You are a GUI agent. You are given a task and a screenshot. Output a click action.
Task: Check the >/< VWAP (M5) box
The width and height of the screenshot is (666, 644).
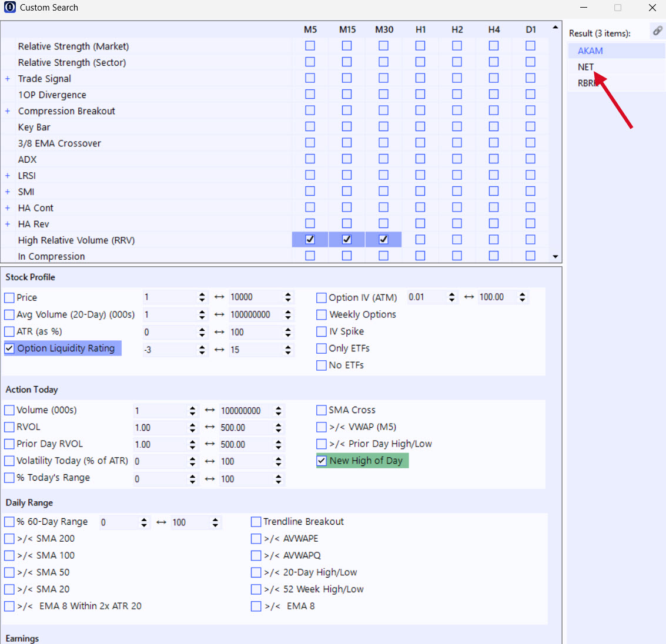coord(322,427)
